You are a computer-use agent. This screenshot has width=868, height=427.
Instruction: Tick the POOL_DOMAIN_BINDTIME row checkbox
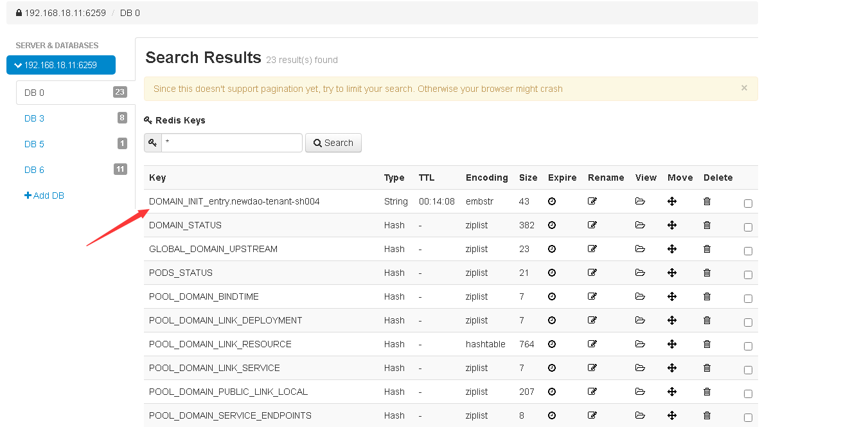tap(748, 298)
